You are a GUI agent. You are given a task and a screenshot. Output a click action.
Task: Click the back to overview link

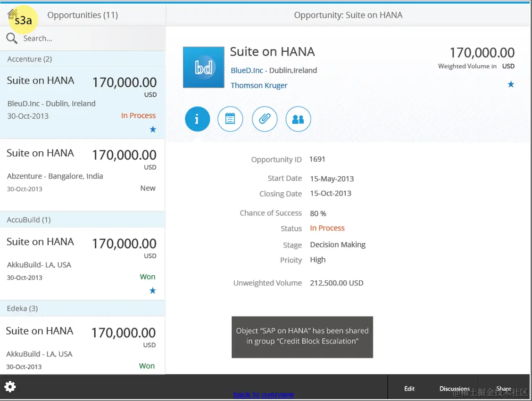[x=263, y=394]
